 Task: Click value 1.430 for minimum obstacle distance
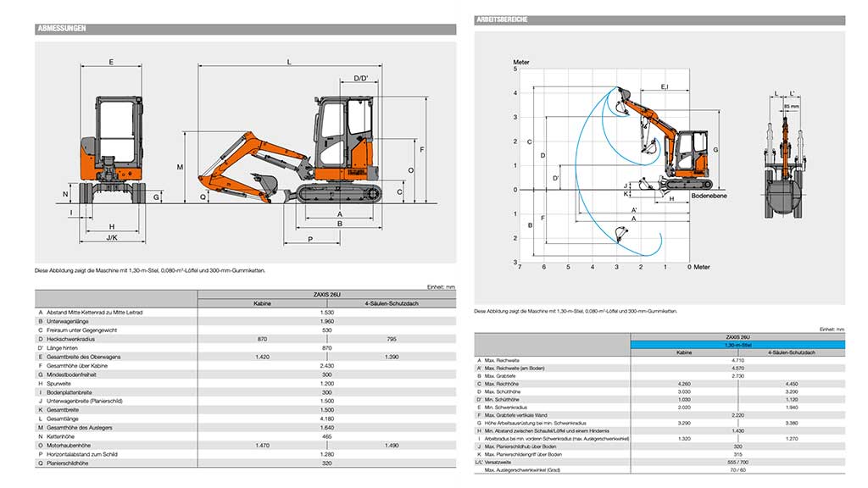point(737,430)
